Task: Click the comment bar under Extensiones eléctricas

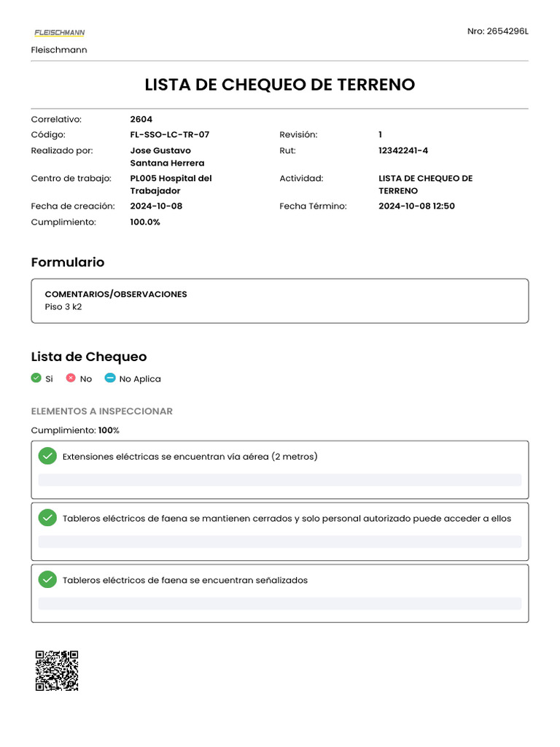Action: tap(280, 480)
